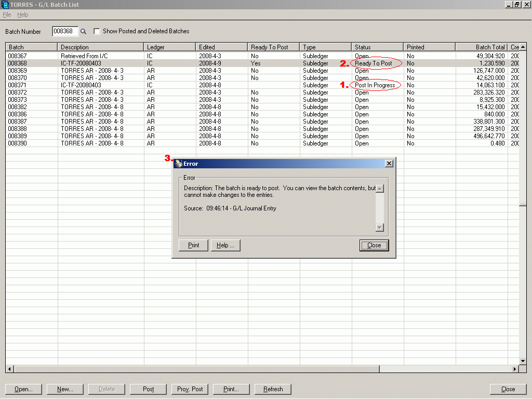This screenshot has width=532, height=399.
Task: Click the Help button in Error dialog
Action: 225,245
